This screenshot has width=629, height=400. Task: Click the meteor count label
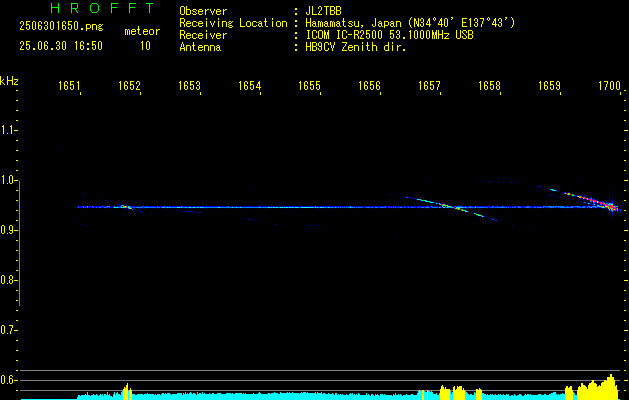[x=142, y=31]
